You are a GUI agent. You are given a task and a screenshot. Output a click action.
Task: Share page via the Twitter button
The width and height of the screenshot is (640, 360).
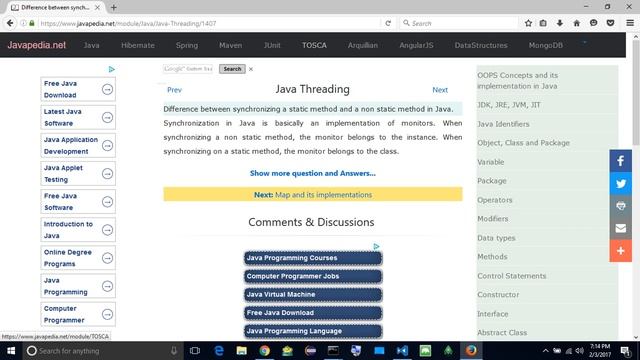621,183
